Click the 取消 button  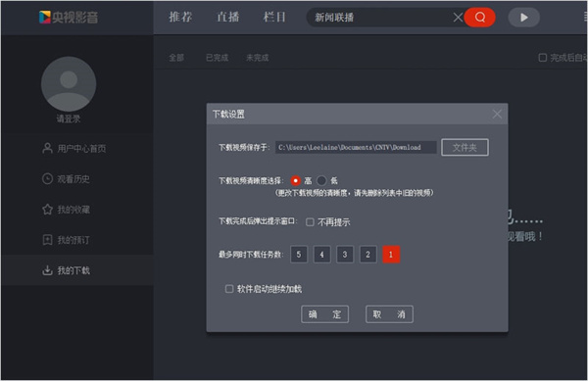pyautogui.click(x=389, y=314)
